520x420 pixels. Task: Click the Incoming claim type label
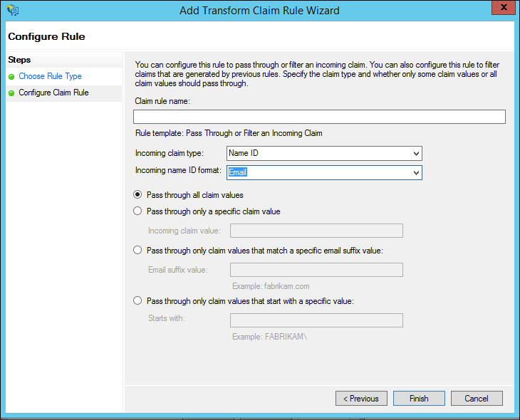[x=170, y=153]
